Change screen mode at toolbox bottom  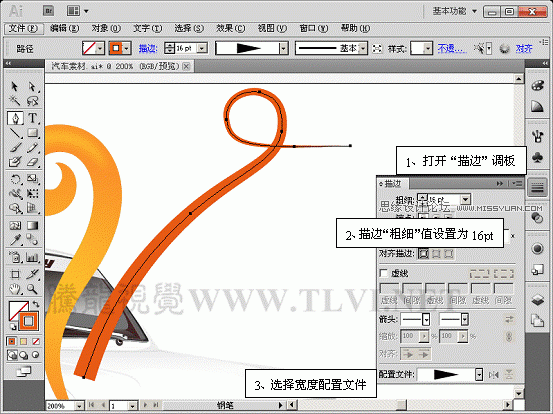(23, 371)
